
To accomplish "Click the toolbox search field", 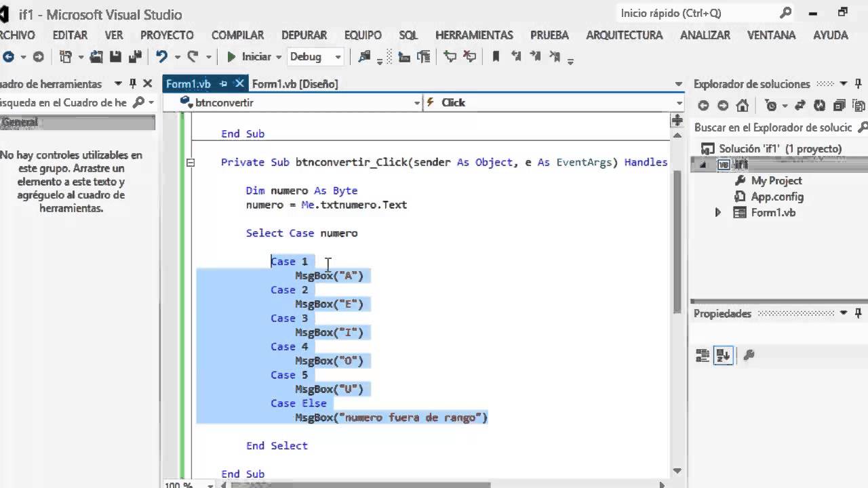I will tap(64, 102).
